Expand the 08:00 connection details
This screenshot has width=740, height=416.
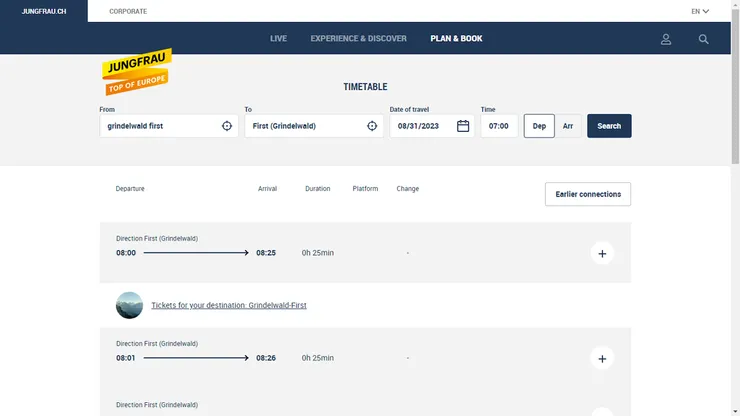[x=602, y=254]
